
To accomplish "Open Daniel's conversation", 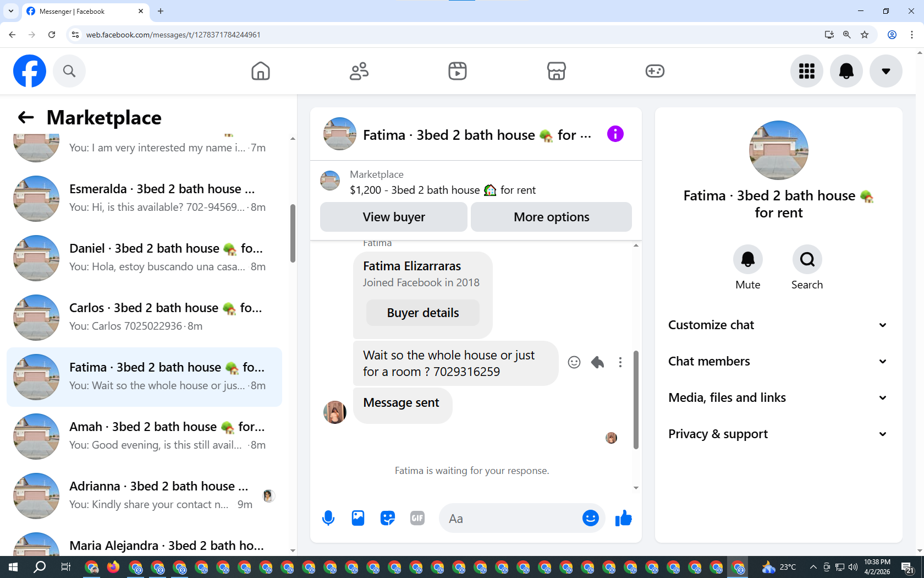I will [x=145, y=258].
